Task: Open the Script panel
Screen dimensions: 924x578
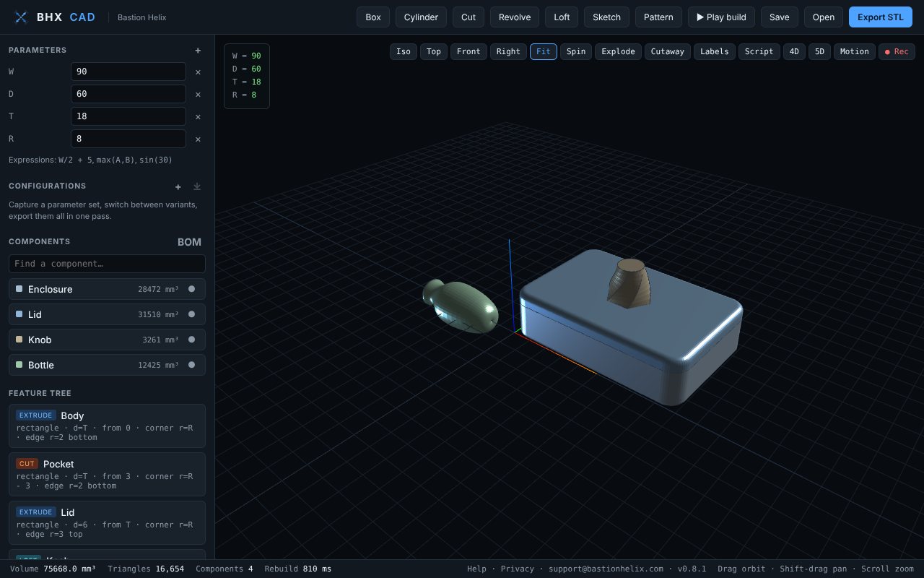Action: pyautogui.click(x=759, y=51)
